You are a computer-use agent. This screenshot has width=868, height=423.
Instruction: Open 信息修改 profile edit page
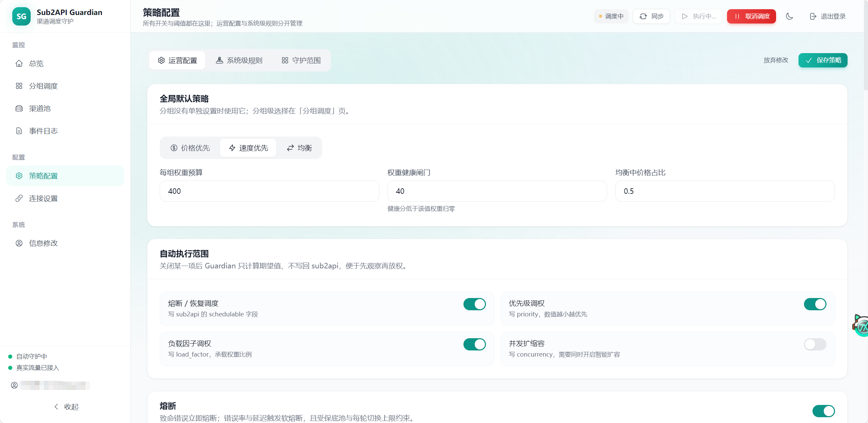[65, 243]
